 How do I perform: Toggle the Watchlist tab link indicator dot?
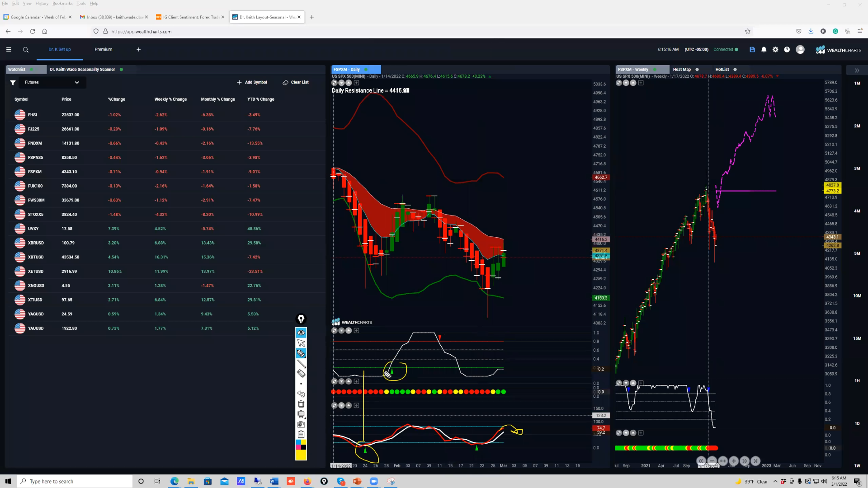pyautogui.click(x=32, y=70)
